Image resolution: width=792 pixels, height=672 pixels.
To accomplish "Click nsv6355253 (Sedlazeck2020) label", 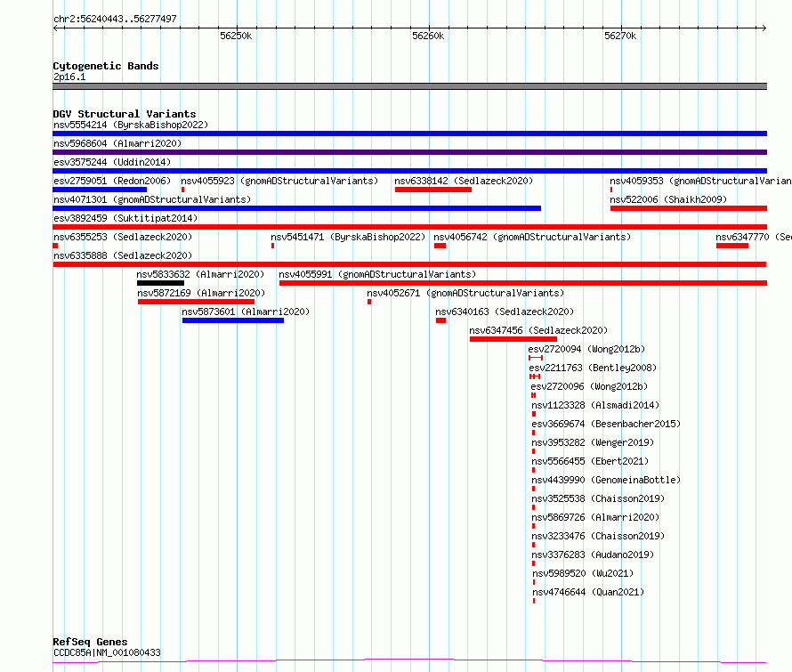I will pos(123,237).
